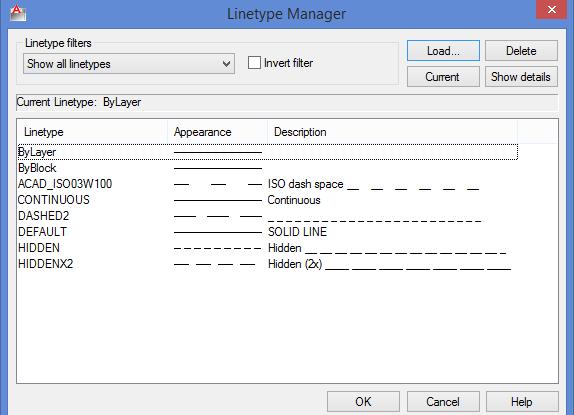This screenshot has width=574, height=415.
Task: Select the DASHED2 linetype
Action: pos(43,216)
